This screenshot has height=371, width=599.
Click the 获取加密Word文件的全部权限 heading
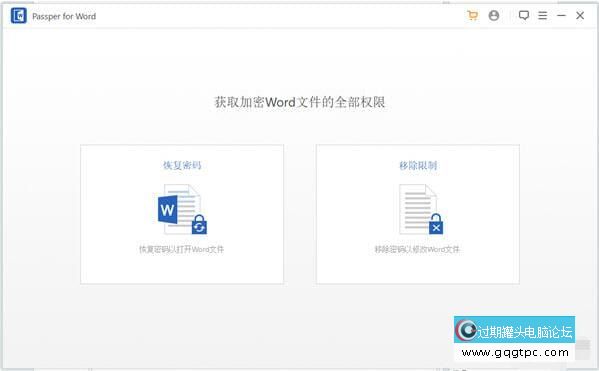coord(300,102)
